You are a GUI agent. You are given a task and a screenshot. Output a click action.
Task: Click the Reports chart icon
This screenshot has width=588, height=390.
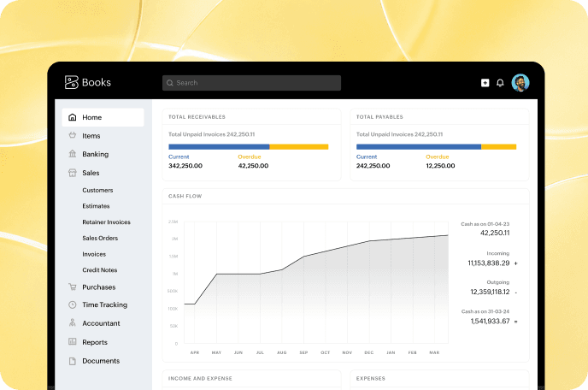coord(73,341)
